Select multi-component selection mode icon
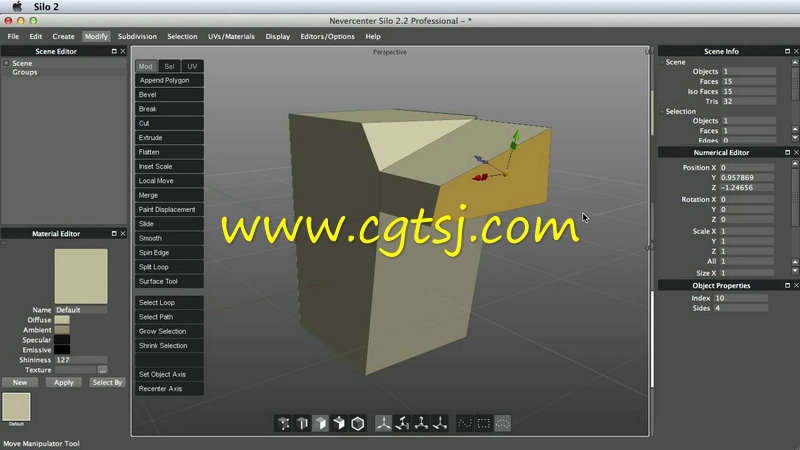800x450 pixels. pyautogui.click(x=339, y=423)
